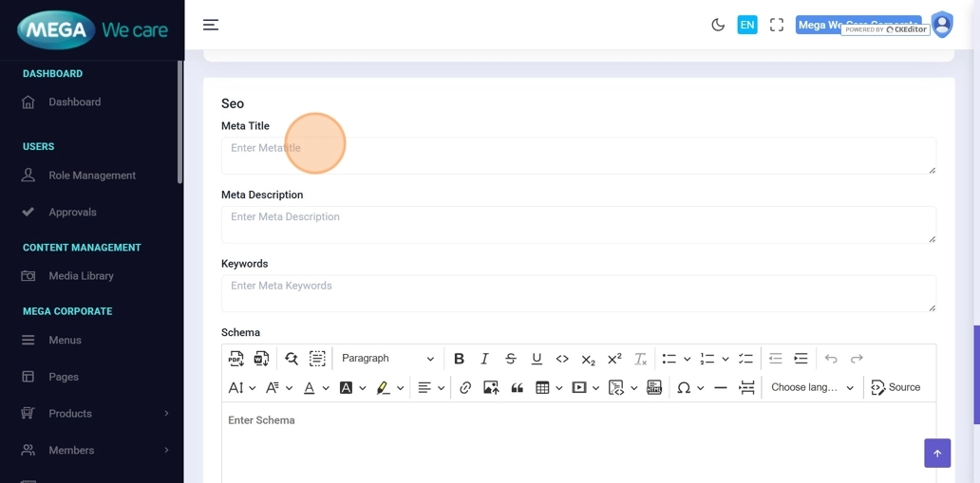Open Role Management in the sidebar
This screenshot has height=483, width=980.
[92, 176]
